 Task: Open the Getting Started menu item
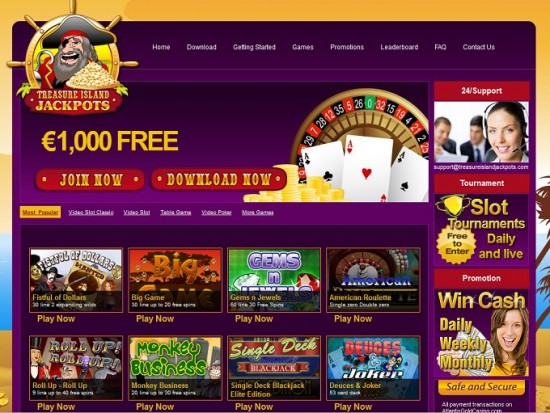(x=254, y=47)
